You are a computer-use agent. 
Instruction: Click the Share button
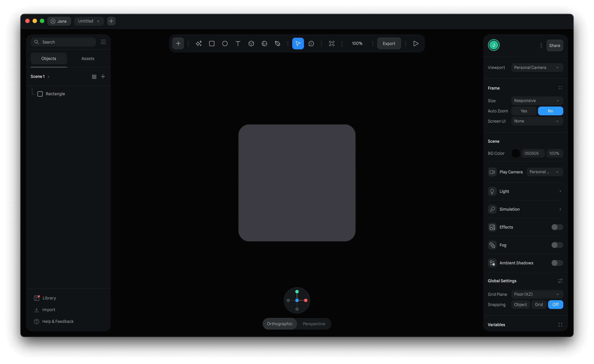(554, 46)
